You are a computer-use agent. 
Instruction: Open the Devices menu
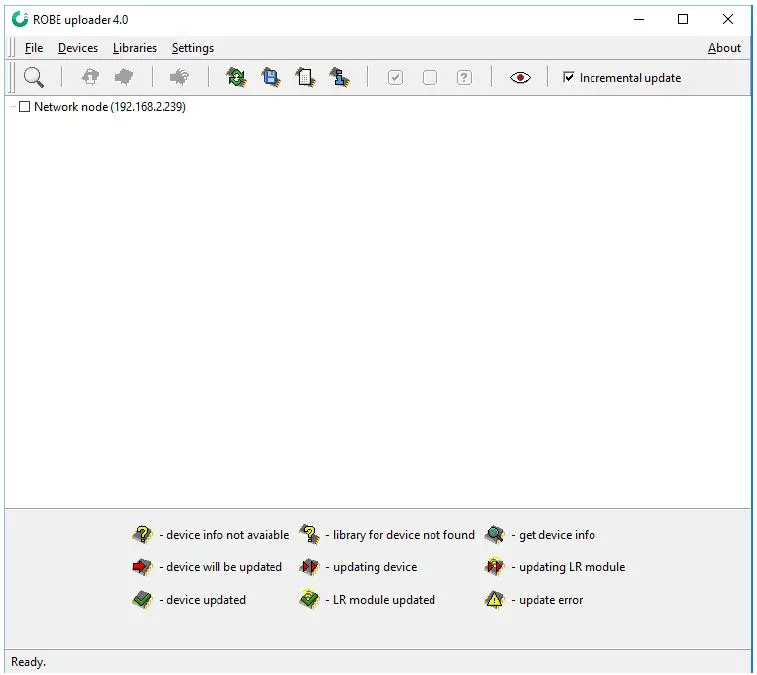click(x=78, y=48)
